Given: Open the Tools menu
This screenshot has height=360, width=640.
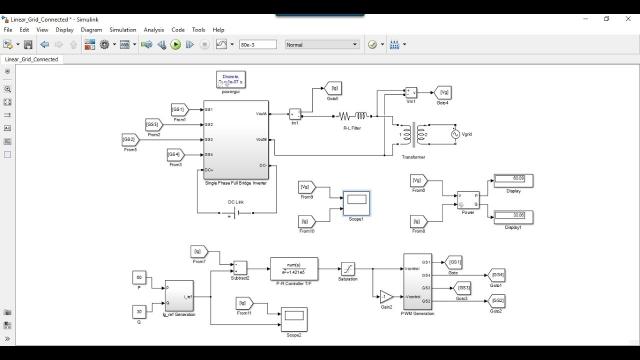Looking at the screenshot, I should pyautogui.click(x=198, y=30).
